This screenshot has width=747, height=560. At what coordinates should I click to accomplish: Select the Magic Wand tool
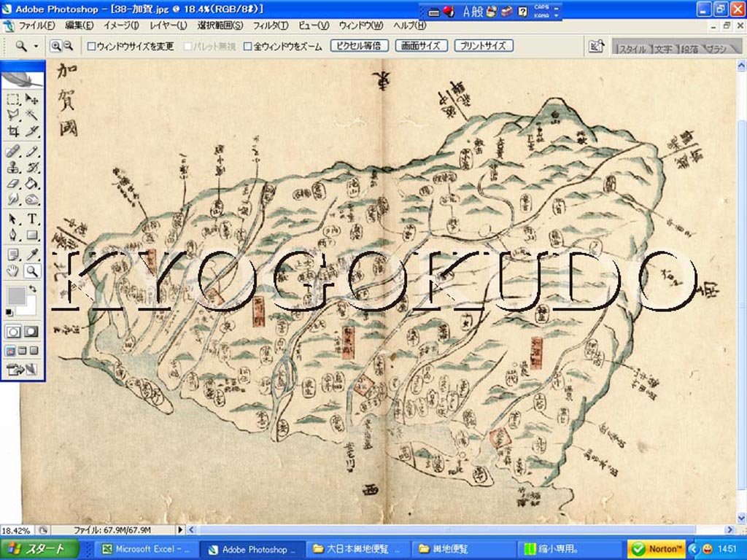pyautogui.click(x=31, y=114)
